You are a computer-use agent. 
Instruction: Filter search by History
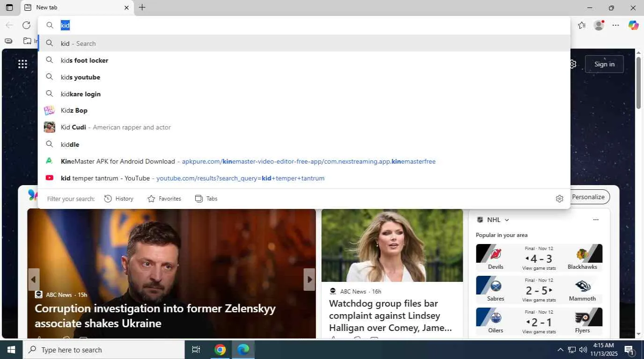(x=119, y=199)
